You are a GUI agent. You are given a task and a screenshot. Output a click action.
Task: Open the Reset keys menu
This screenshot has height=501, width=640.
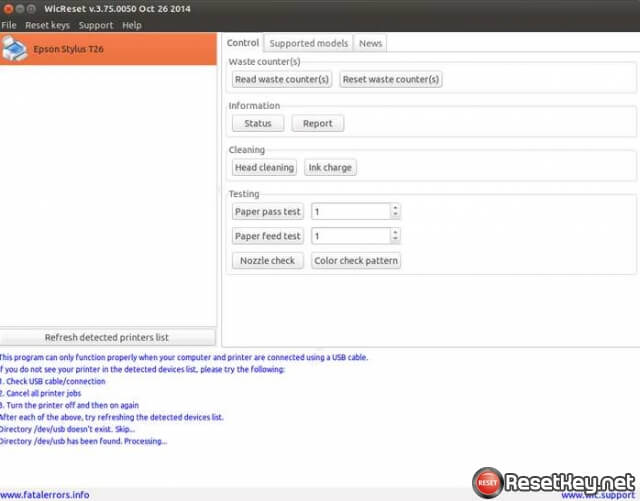point(47,25)
